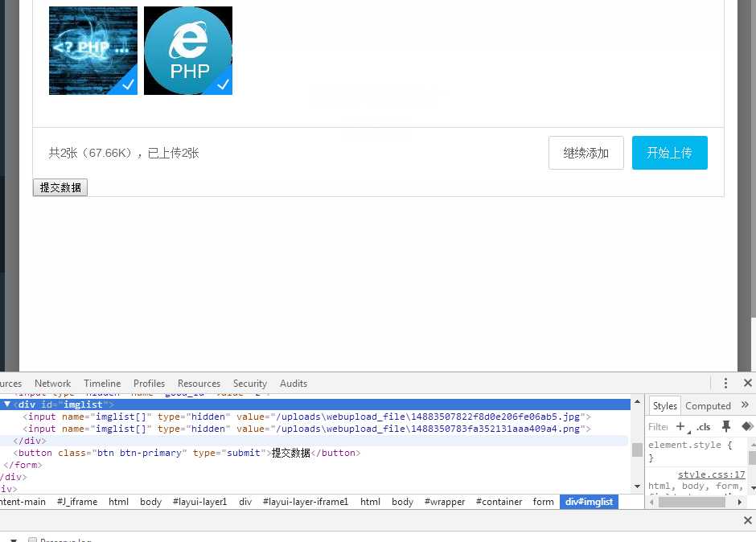Collapse the div id imglist node
This screenshot has height=542, width=756.
point(7,404)
